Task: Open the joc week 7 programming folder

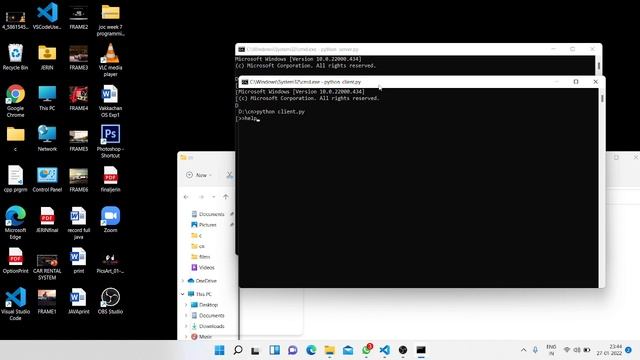Action: click(x=110, y=19)
